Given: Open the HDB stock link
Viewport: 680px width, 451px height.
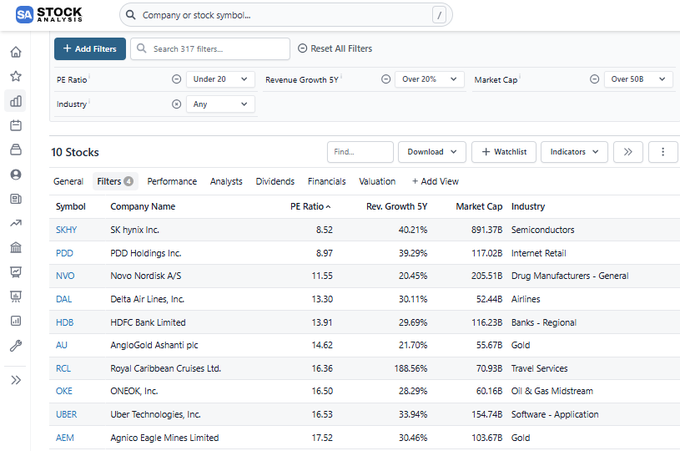Looking at the screenshot, I should pos(65,323).
